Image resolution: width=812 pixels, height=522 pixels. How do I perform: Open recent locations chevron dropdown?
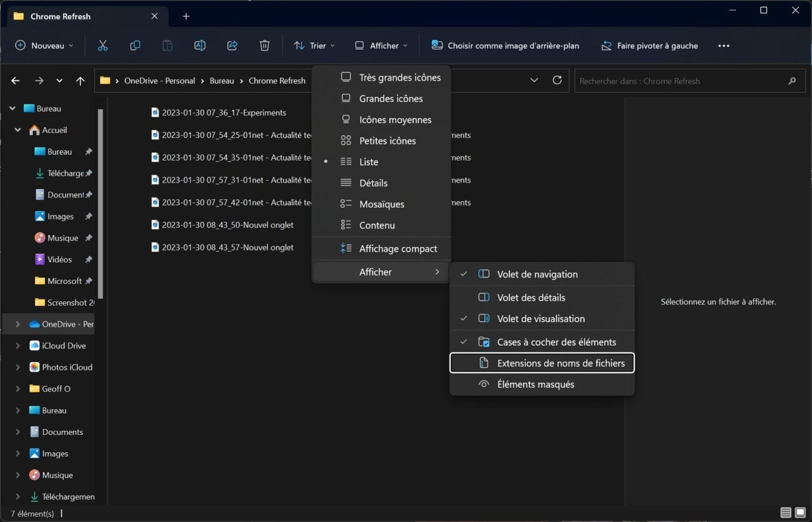pos(59,81)
